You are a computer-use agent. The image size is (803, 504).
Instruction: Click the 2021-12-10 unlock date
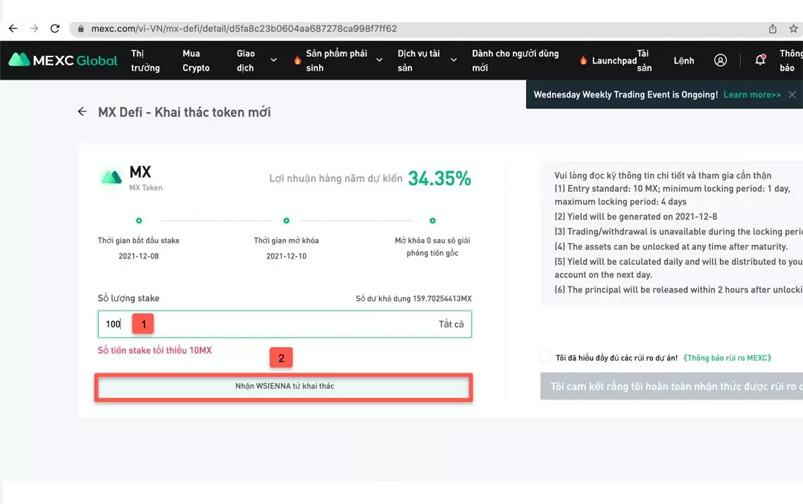(x=286, y=256)
